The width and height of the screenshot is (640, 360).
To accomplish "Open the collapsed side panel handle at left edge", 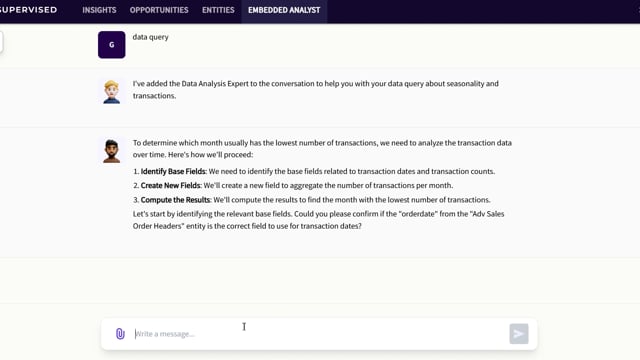I will click(1, 42).
